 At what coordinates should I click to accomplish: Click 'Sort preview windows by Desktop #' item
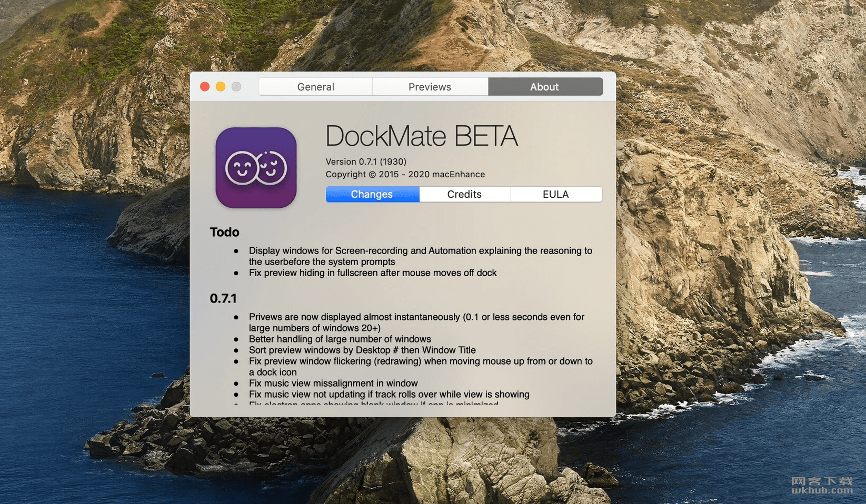click(362, 350)
